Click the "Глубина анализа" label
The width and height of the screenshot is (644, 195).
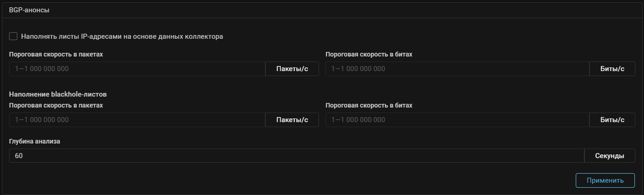(x=35, y=141)
